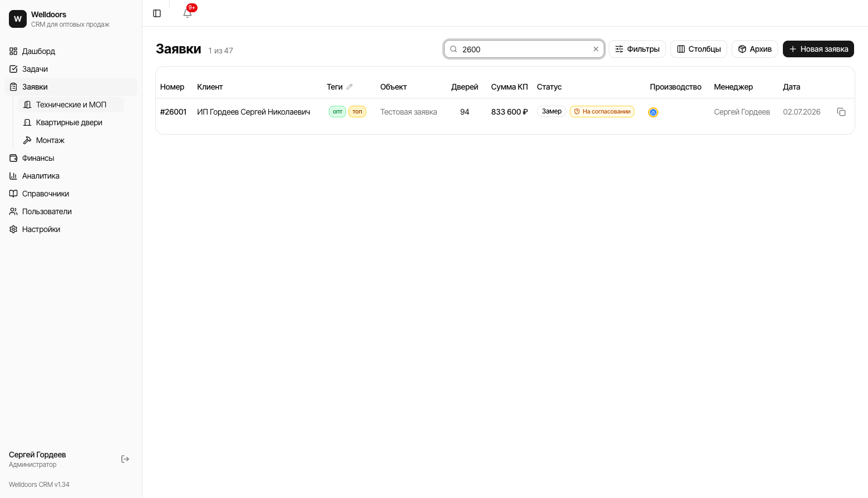
Task: Click the Welldoors W logo
Action: click(18, 19)
